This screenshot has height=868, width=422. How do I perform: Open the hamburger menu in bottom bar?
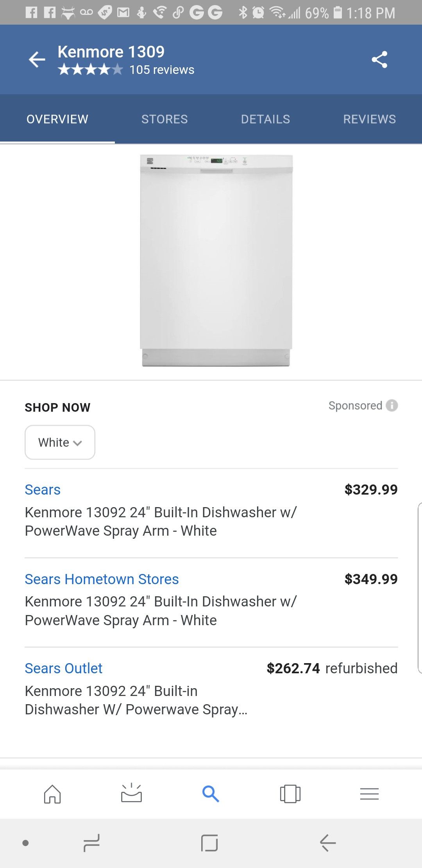(369, 794)
